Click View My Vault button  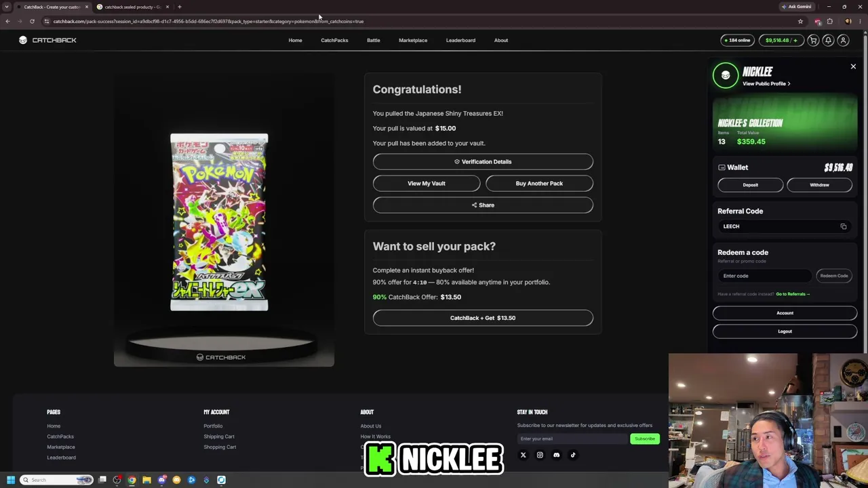pyautogui.click(x=427, y=184)
